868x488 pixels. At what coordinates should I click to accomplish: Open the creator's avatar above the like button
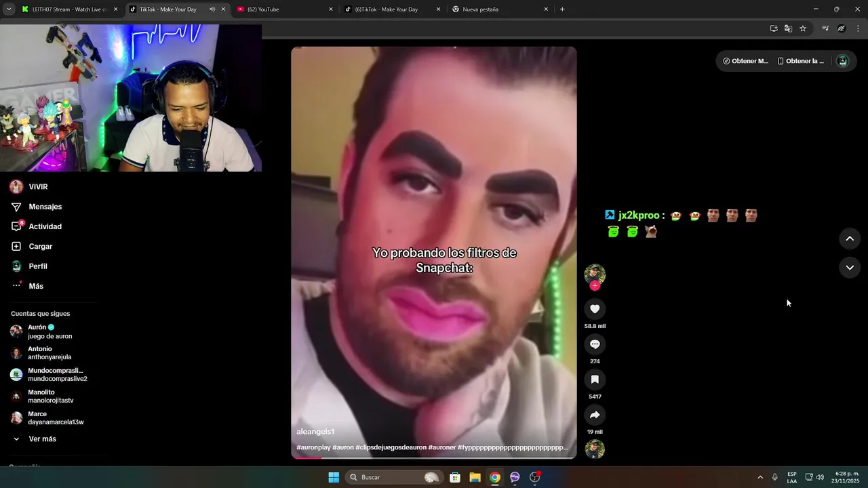[595, 274]
